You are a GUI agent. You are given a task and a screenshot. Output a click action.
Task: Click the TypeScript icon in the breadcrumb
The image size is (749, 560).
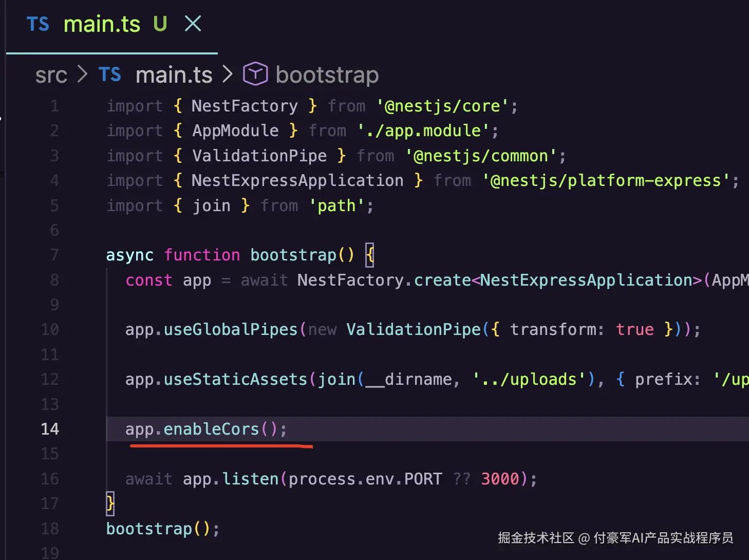pos(109,74)
